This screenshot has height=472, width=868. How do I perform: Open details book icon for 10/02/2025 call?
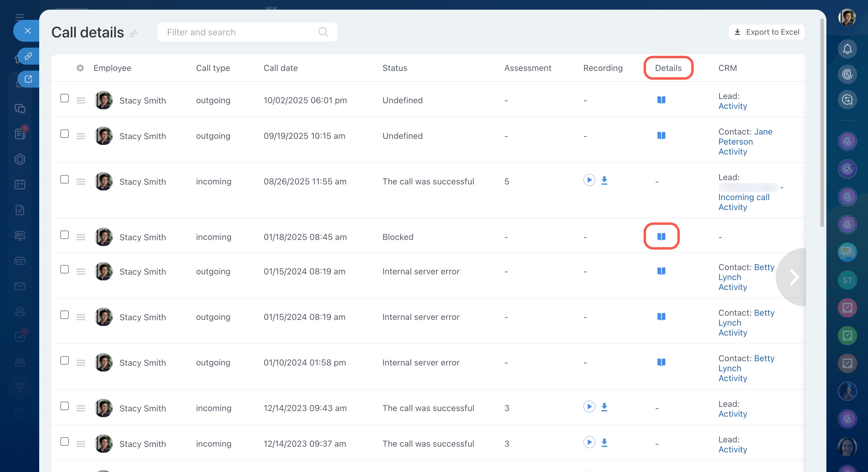pos(661,100)
